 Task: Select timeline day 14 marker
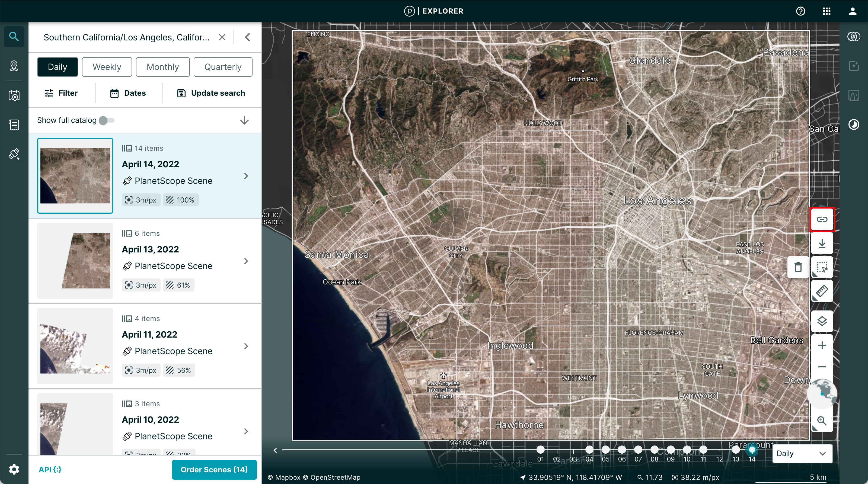[752, 450]
